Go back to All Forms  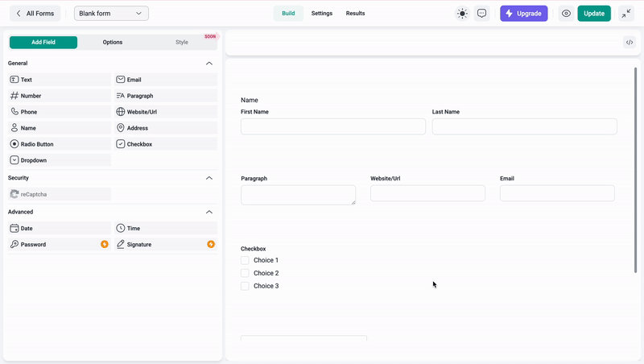click(x=35, y=14)
